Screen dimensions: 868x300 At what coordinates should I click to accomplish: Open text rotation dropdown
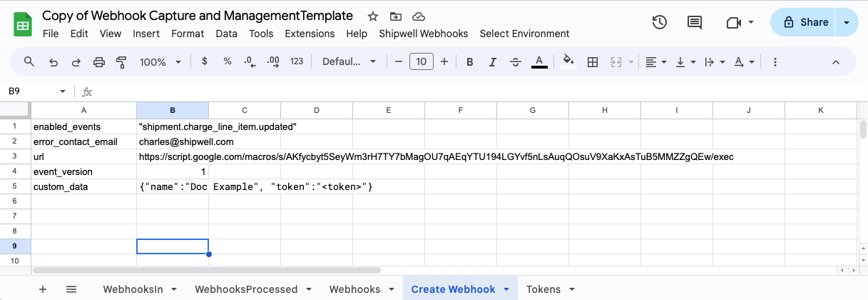(x=744, y=62)
